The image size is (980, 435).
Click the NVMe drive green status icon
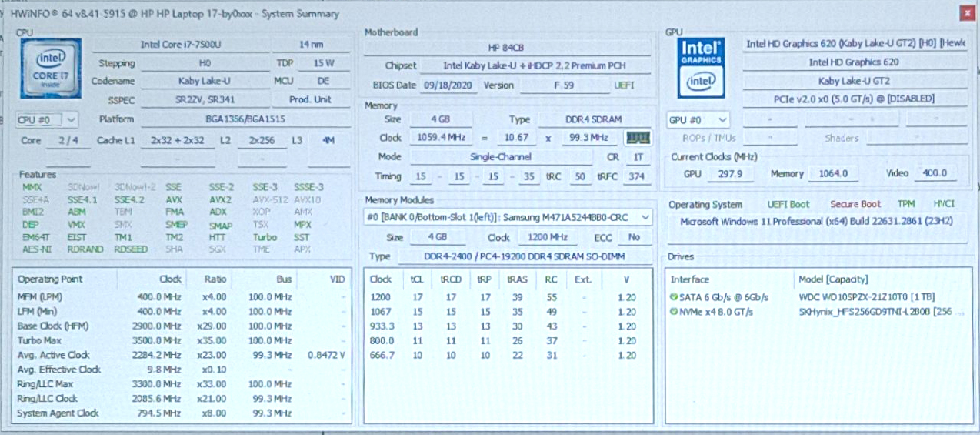pos(674,312)
